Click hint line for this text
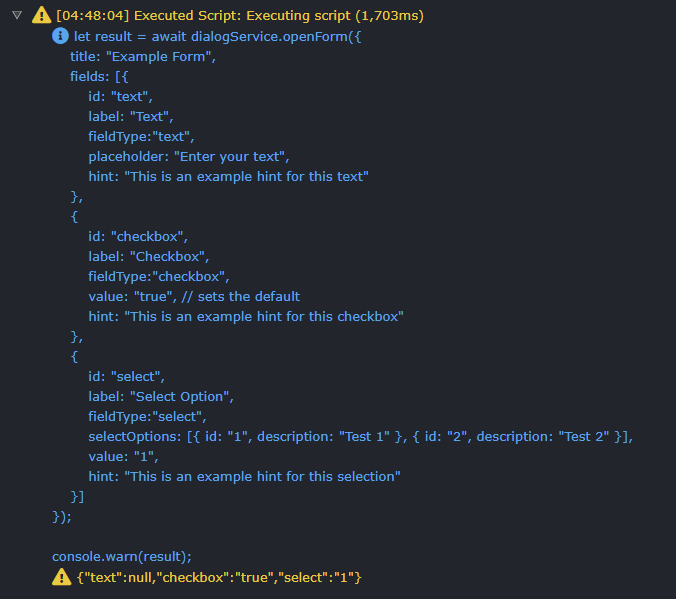Viewport: 676px width, 599px height. click(228, 177)
